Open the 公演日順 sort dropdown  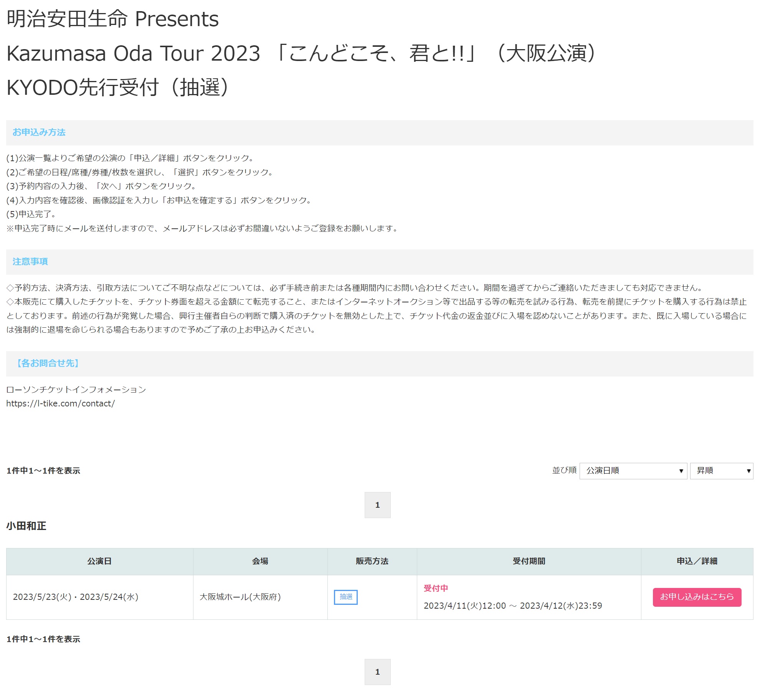pos(633,471)
